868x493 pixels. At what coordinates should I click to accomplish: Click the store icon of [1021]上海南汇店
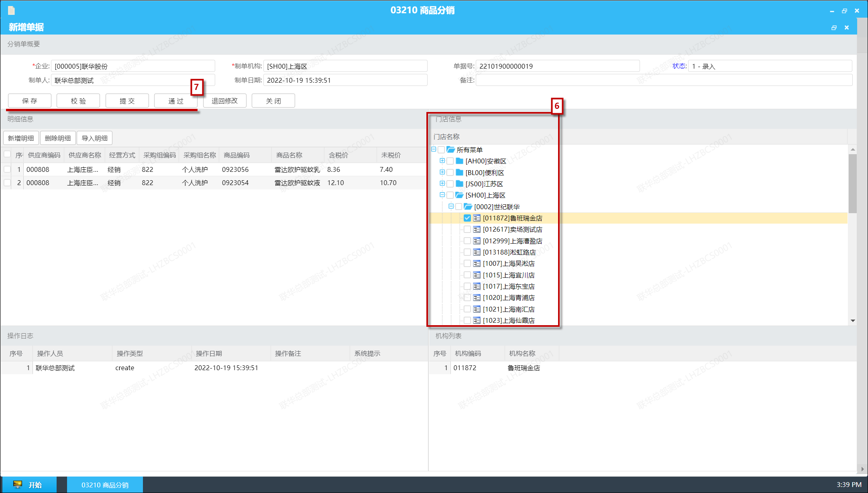tap(477, 309)
